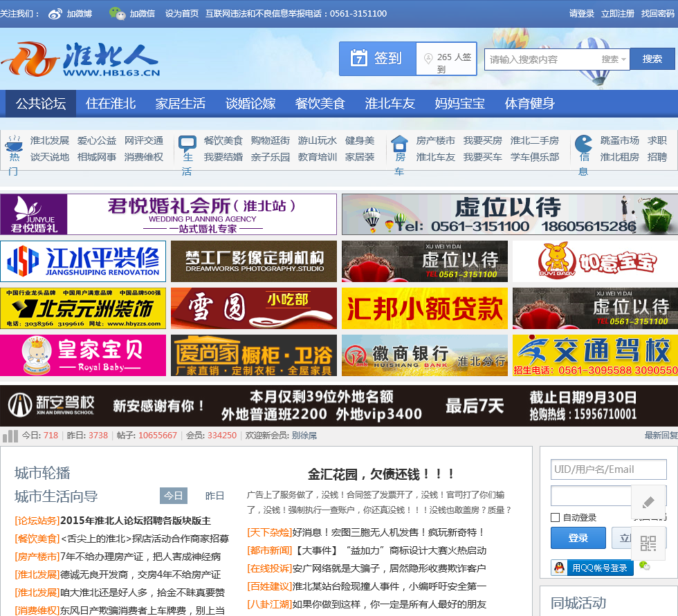Open the 江水平装修 banner ad
Screen dimensions: 678x616
pos(83,261)
